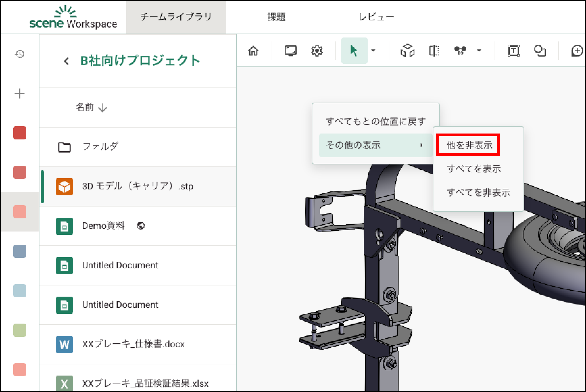This screenshot has height=392, width=586.
Task: Click the exploded cube view icon
Action: [407, 51]
